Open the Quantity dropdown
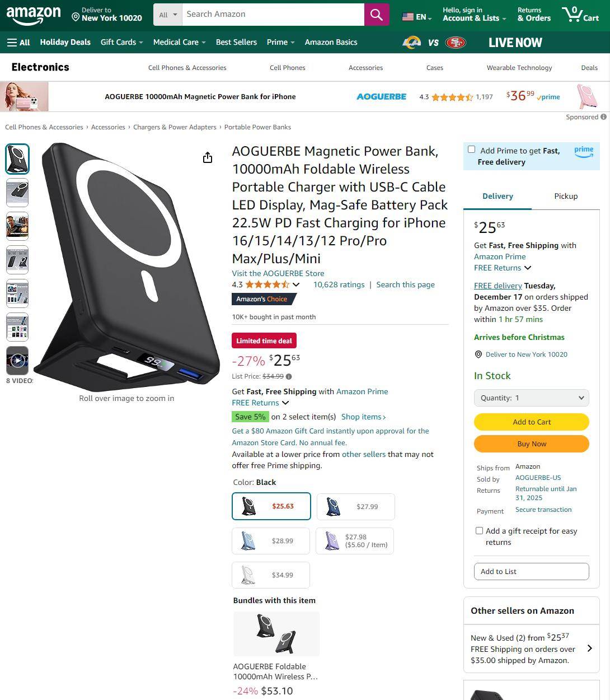The height and width of the screenshot is (700, 610). tap(532, 398)
